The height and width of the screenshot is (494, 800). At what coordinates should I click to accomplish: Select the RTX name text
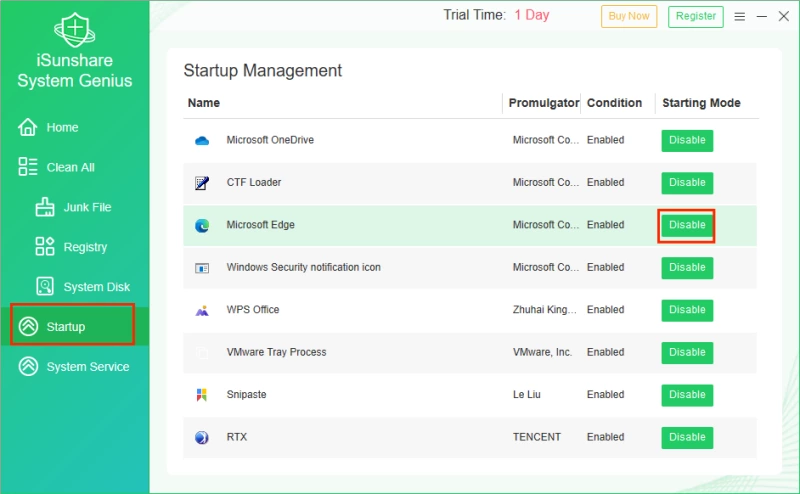pos(237,436)
